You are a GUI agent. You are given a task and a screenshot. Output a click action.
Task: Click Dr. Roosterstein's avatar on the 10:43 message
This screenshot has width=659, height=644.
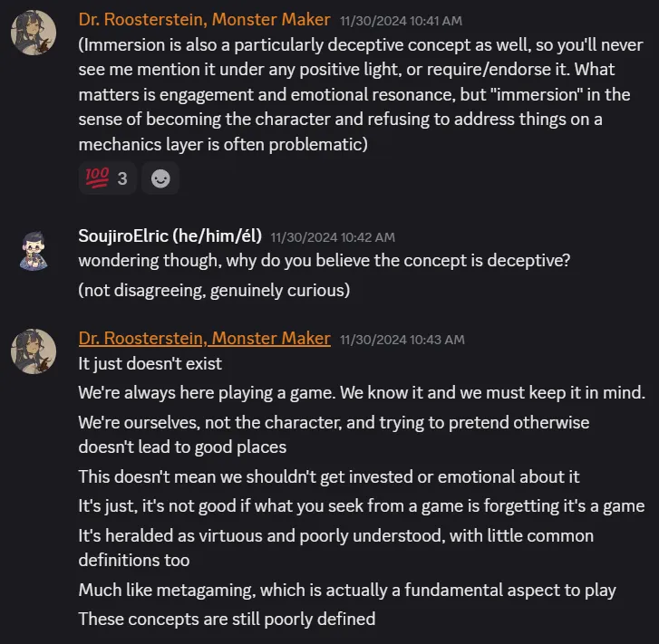34,352
